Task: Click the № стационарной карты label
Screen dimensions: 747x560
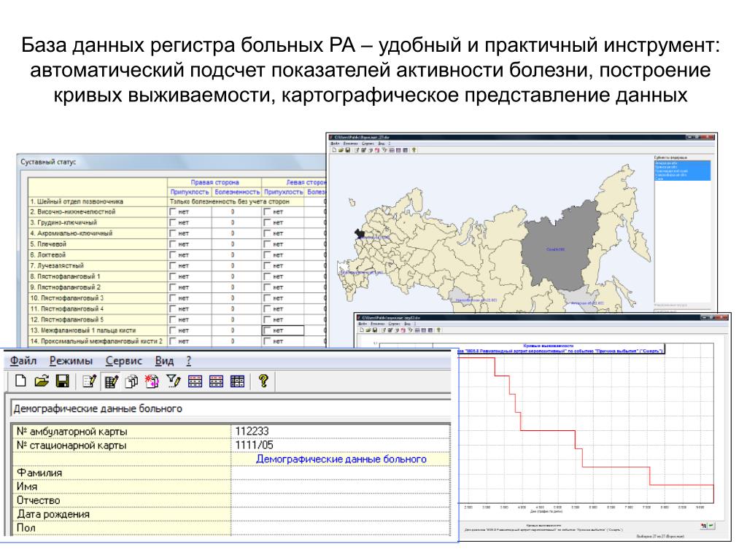Action: [x=71, y=445]
